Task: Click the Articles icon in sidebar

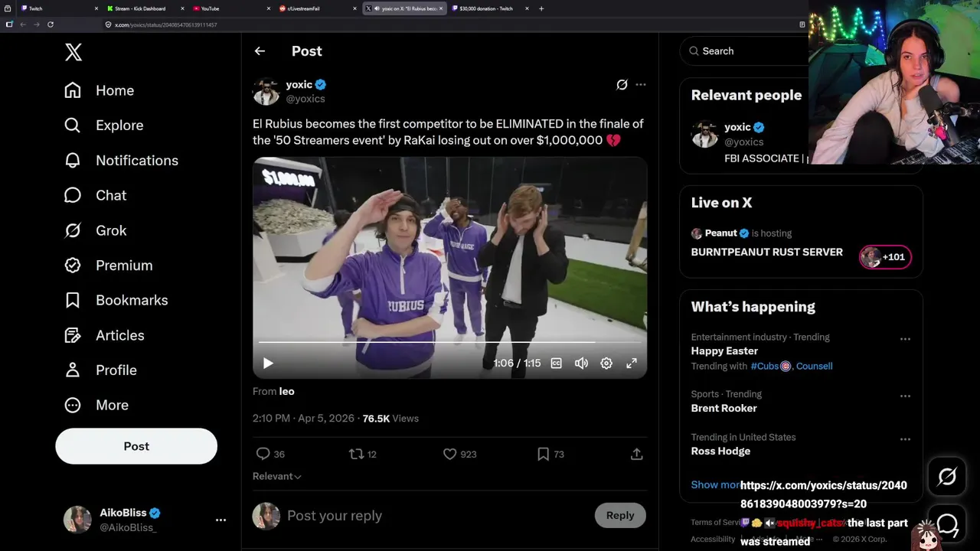Action: [x=73, y=335]
